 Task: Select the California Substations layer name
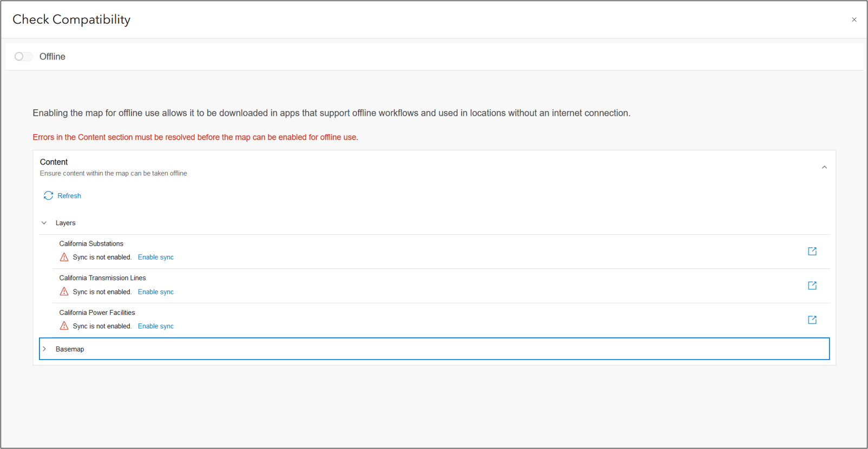[x=91, y=244]
